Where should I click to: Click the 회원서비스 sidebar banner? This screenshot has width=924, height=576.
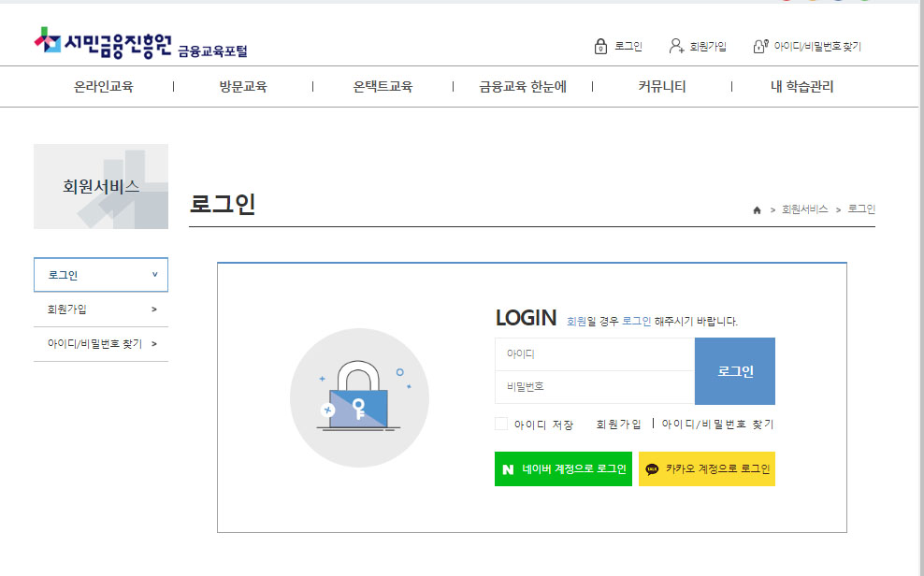tap(101, 186)
